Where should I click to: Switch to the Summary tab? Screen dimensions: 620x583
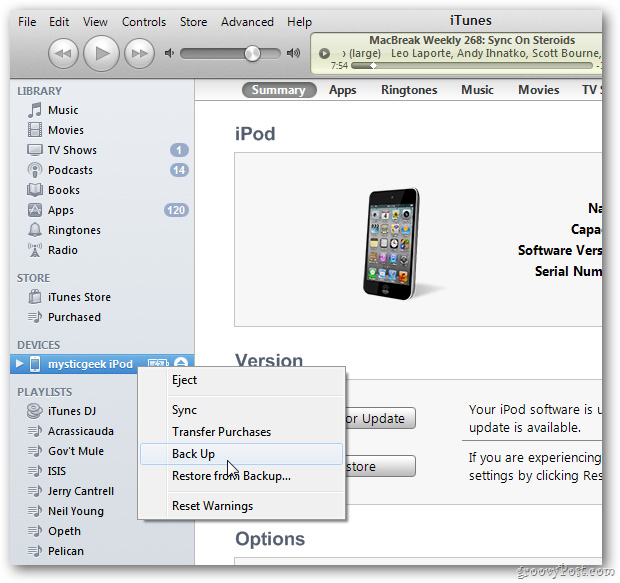pyautogui.click(x=279, y=90)
